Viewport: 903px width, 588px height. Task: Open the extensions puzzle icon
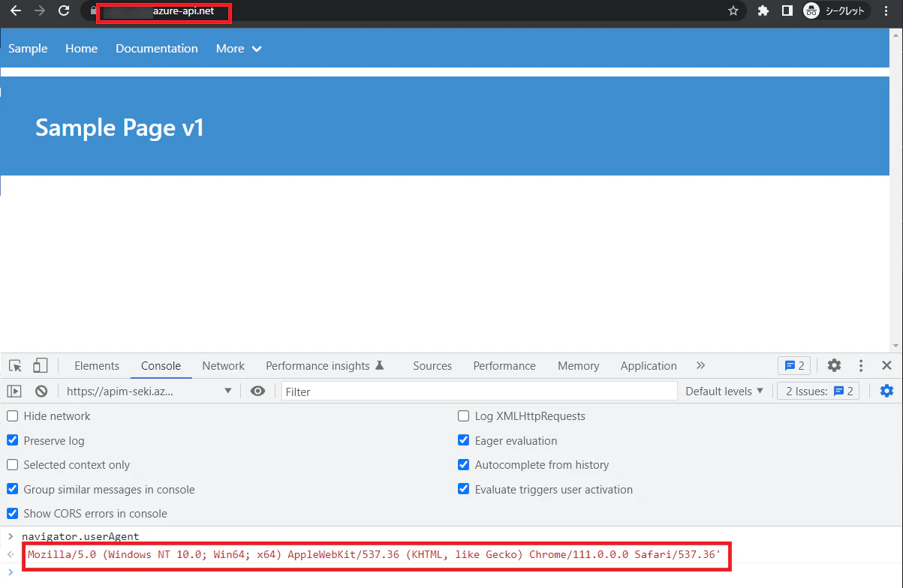click(x=763, y=11)
